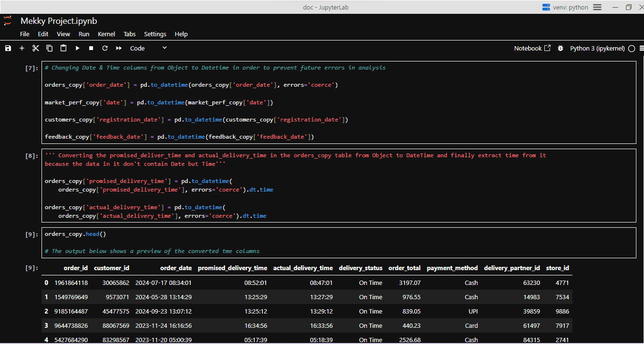Click the kernel status circle indicator
Viewport: 644px width, 344px height.
pos(632,49)
